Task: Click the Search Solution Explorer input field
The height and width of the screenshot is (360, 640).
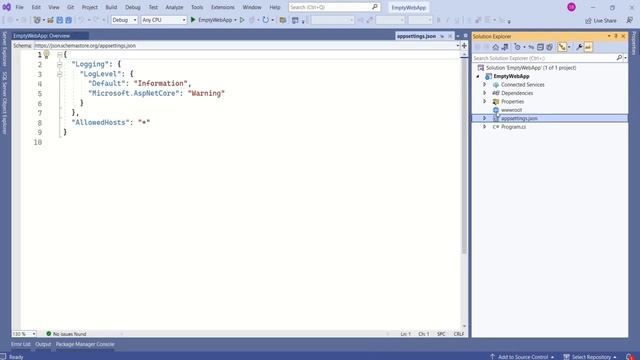Action: click(x=544, y=58)
